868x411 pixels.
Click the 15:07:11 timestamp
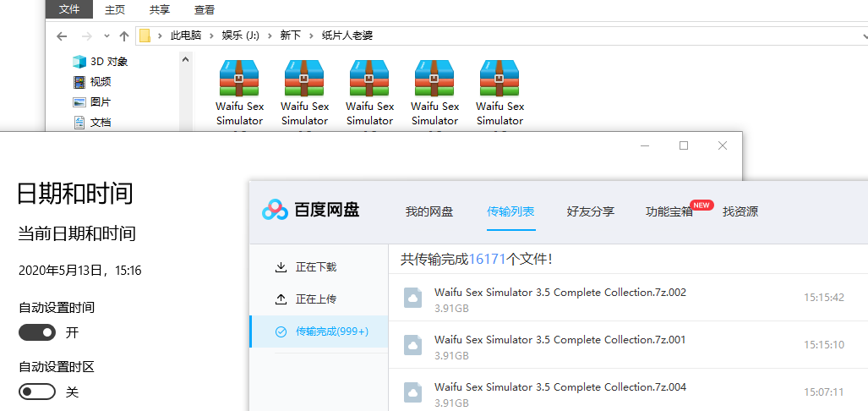[x=824, y=392]
